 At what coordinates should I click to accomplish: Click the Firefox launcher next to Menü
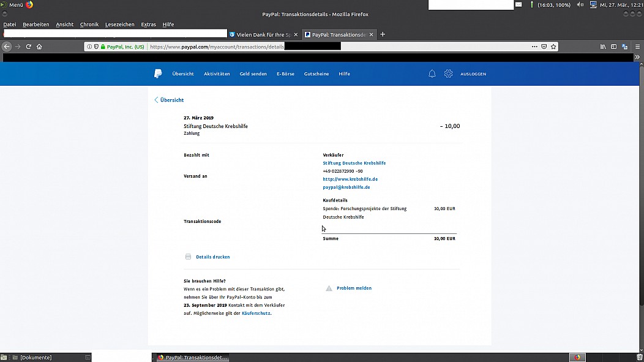tap(29, 4)
